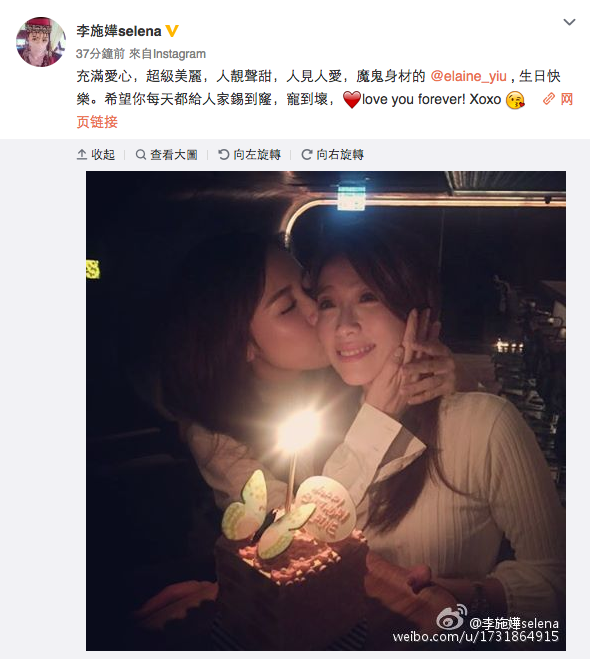Collapse the image with 收起
Viewport: 590px width, 659px height.
click(96, 155)
